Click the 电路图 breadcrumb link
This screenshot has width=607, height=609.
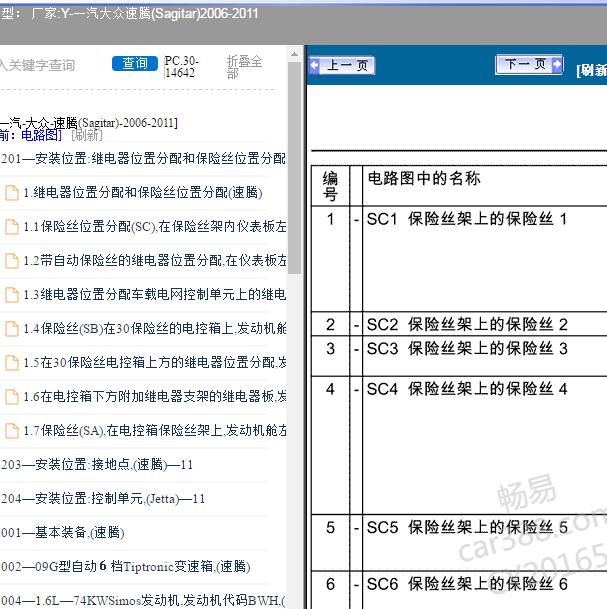coord(41,135)
